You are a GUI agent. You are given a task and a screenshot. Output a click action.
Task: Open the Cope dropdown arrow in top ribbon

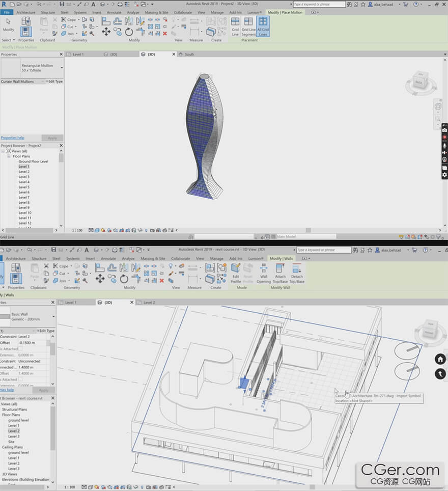(x=78, y=19)
